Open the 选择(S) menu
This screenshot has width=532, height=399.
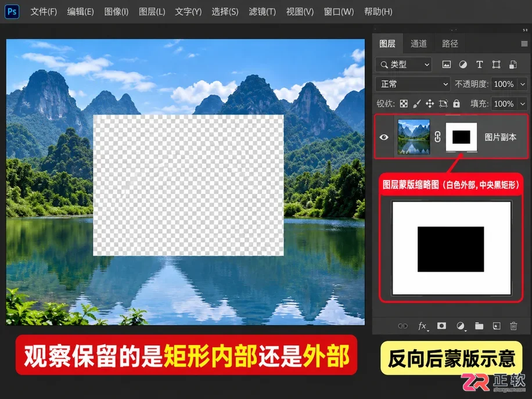(225, 12)
